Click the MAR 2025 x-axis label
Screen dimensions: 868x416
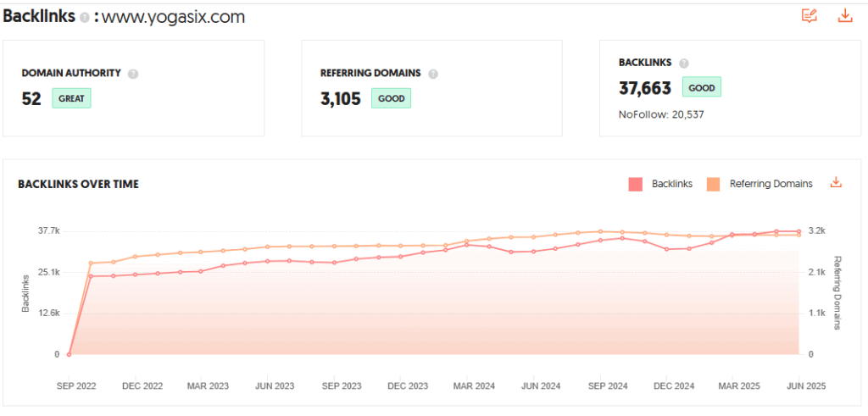pos(739,386)
